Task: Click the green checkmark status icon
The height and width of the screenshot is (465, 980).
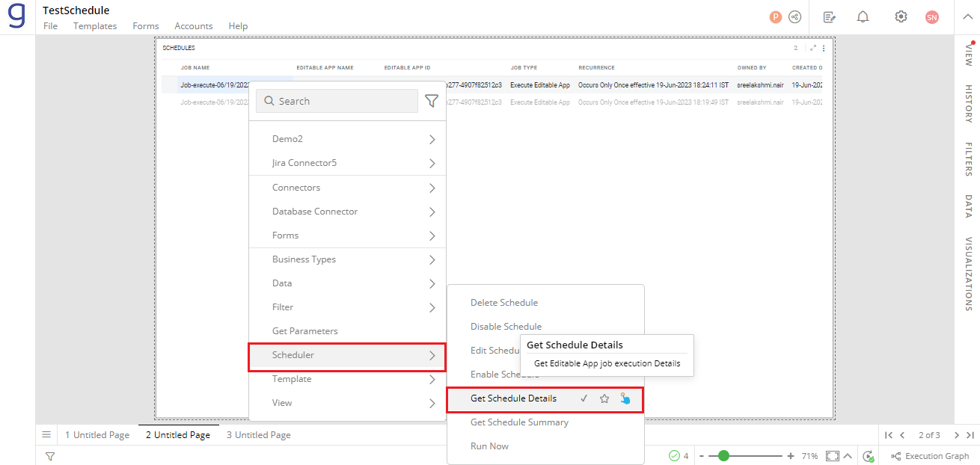Action: point(674,456)
